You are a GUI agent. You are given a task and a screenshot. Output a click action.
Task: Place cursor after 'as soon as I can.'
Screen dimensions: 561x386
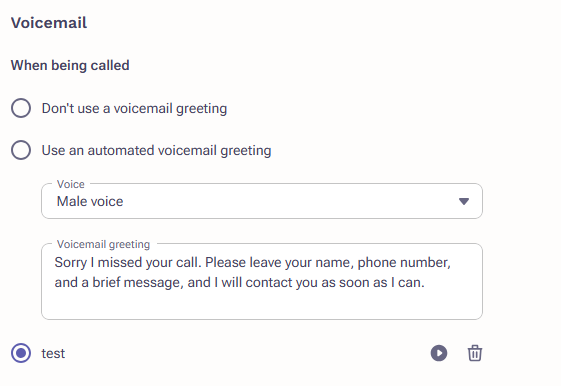coord(425,283)
